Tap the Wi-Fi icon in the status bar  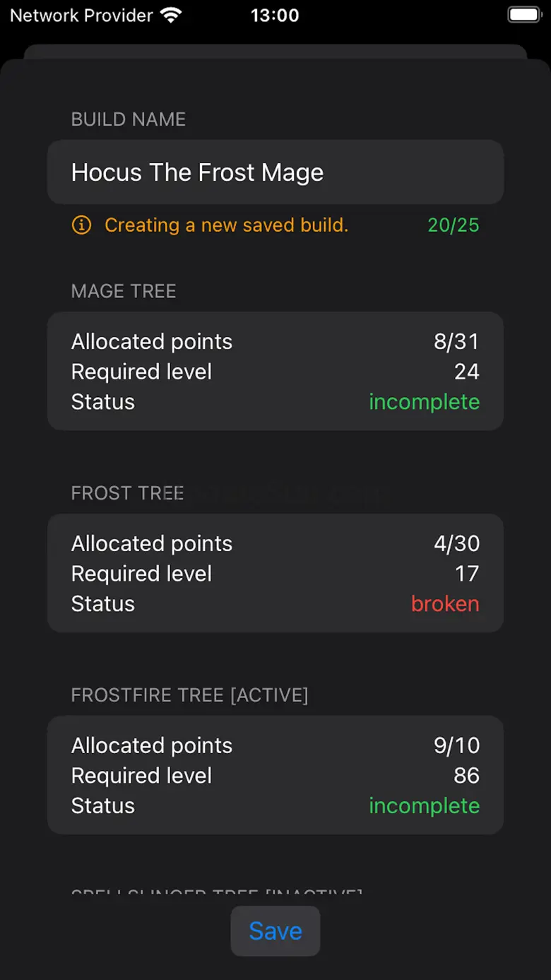click(x=170, y=15)
